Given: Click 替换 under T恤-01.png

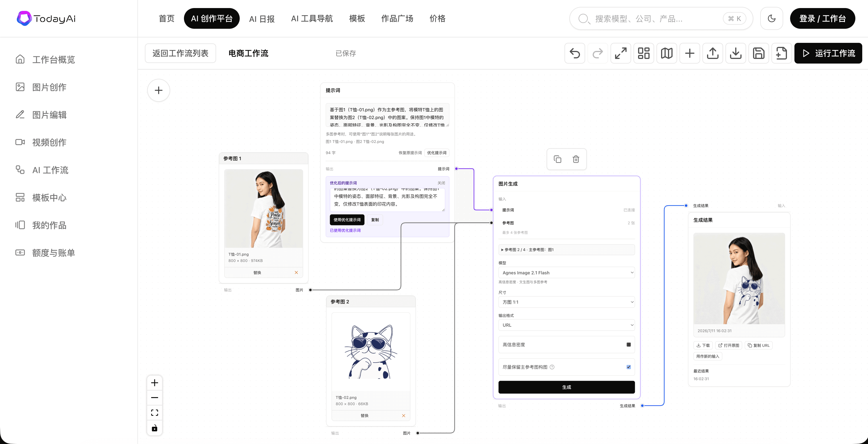Looking at the screenshot, I should [257, 272].
